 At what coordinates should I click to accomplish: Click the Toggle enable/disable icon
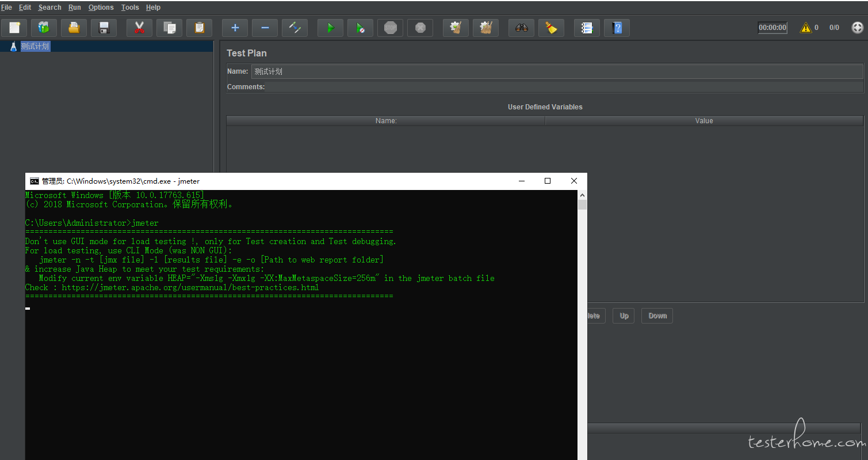coord(295,28)
